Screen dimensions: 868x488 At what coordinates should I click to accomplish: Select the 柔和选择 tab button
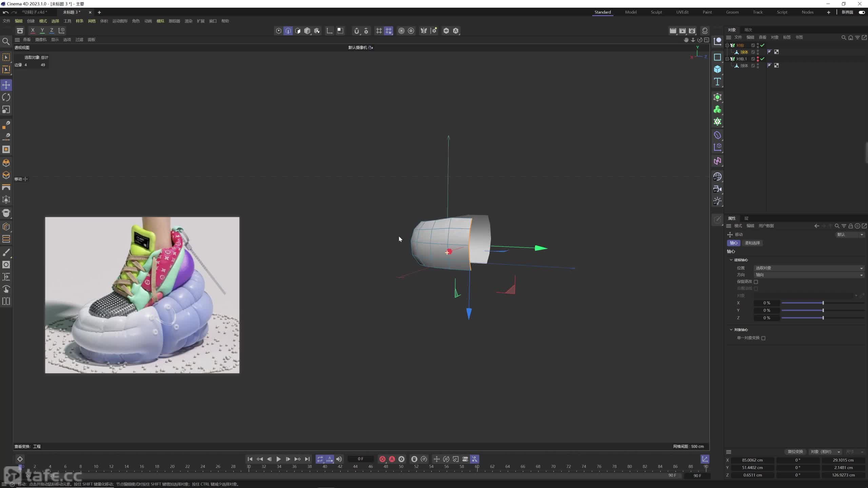[x=752, y=243]
